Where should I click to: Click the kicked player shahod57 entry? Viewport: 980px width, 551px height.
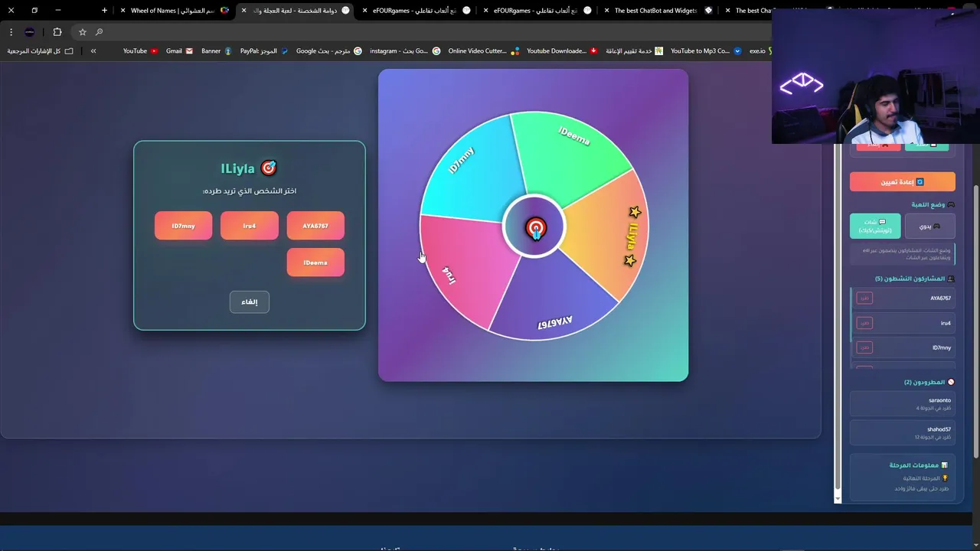(903, 432)
